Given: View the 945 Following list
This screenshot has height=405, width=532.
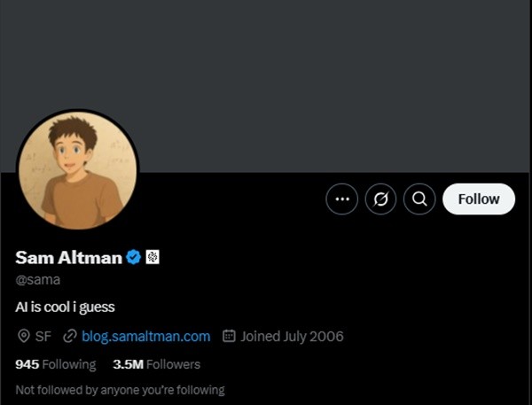Looking at the screenshot, I should tap(55, 364).
